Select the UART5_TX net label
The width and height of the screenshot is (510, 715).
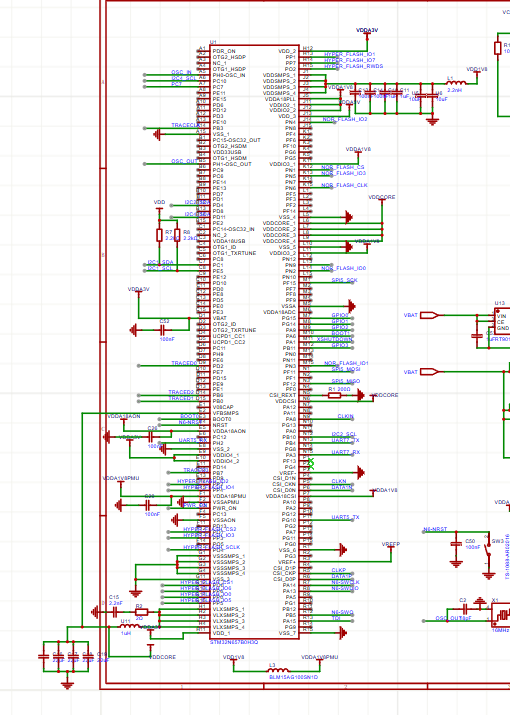[x=345, y=517]
